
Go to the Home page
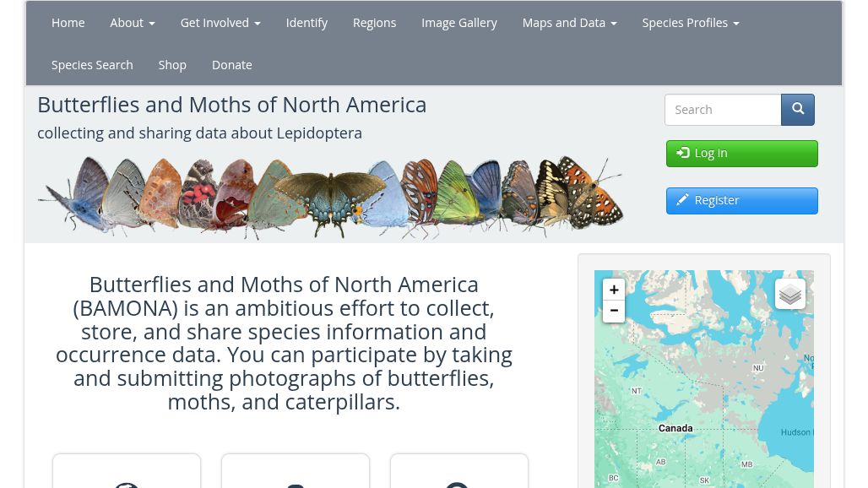coord(68,23)
